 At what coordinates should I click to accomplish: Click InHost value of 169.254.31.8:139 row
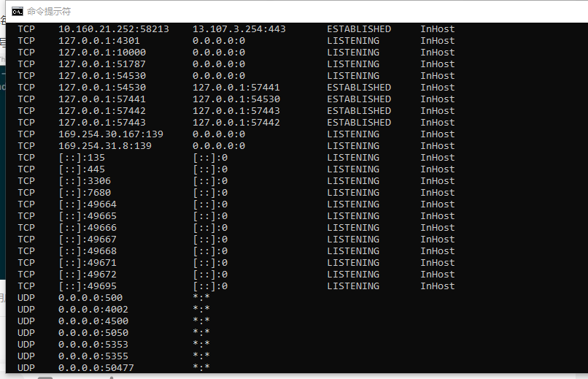coord(438,145)
